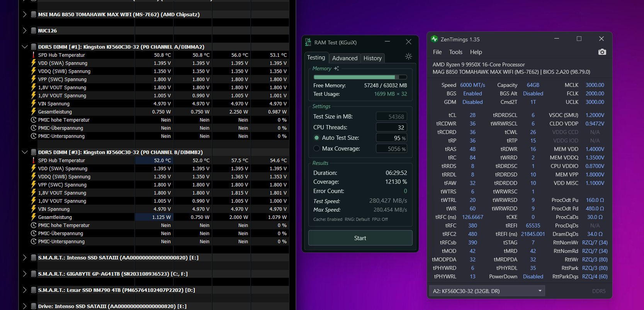Click the tRFC (ns) value 126.6667
644x310 pixels.
click(x=472, y=217)
